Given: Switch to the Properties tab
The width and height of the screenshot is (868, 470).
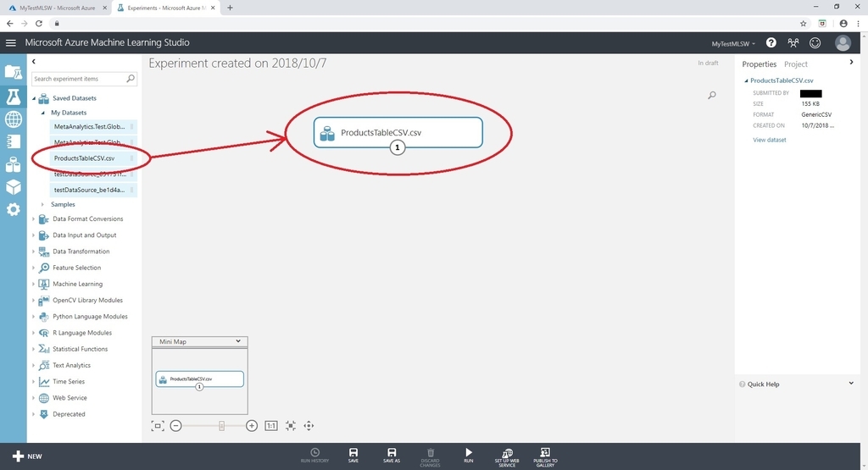Looking at the screenshot, I should point(759,64).
